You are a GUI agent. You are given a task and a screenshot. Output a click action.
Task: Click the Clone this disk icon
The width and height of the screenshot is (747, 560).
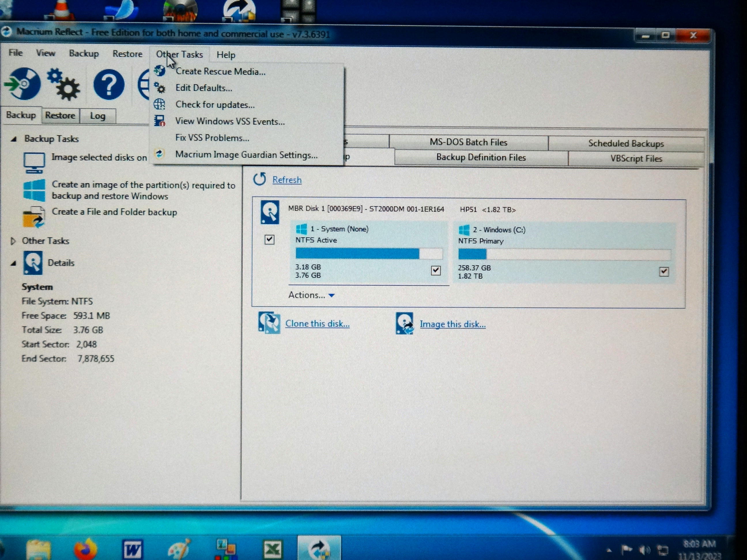(269, 322)
